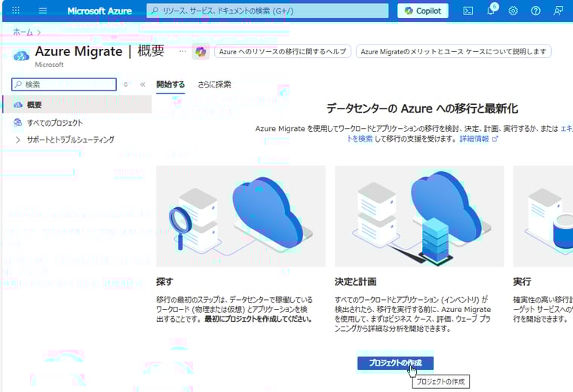Go to ホーム breadcrumb
The width and height of the screenshot is (573, 392).
tap(23, 32)
